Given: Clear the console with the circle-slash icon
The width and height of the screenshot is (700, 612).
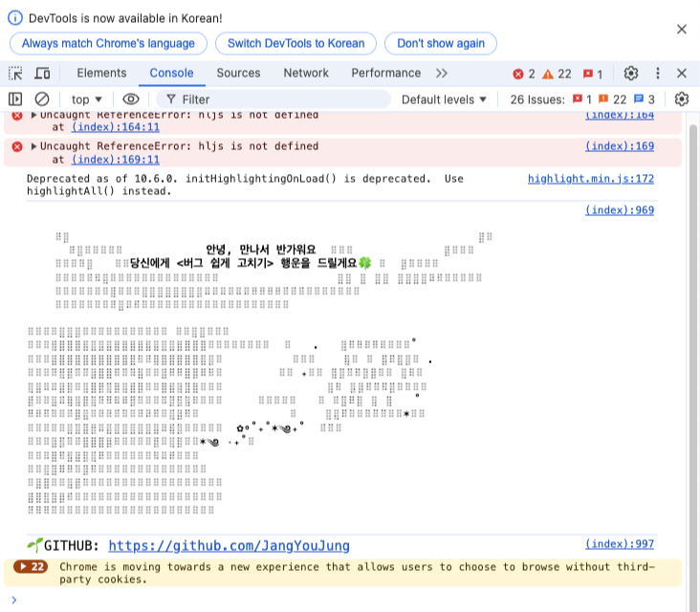Looking at the screenshot, I should click(x=42, y=99).
